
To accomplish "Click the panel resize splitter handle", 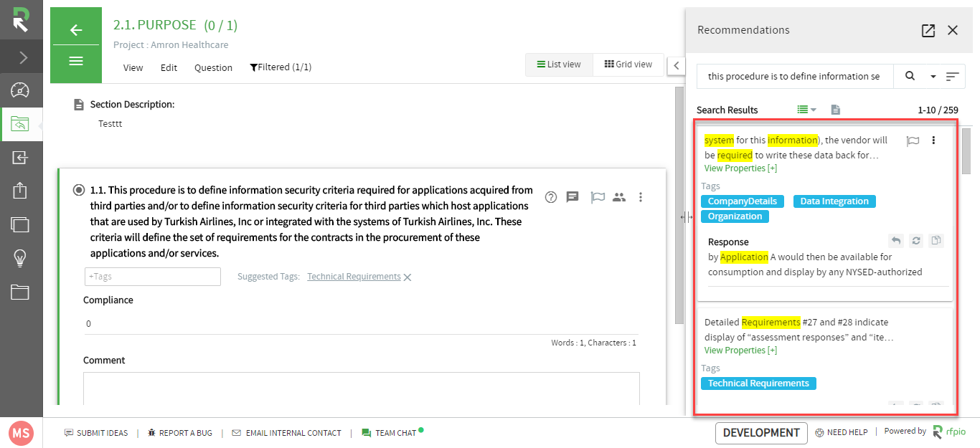I will [x=687, y=217].
